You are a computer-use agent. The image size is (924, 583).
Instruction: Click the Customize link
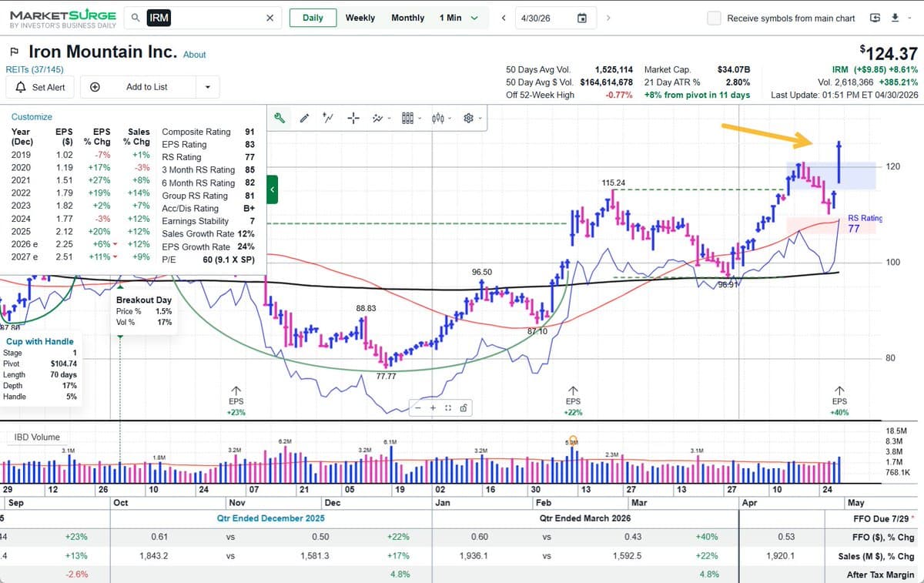[x=32, y=117]
